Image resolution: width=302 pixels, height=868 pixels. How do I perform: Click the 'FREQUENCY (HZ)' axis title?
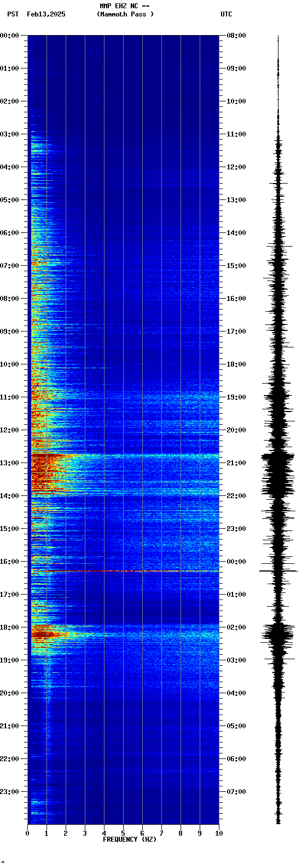pyautogui.click(x=130, y=840)
